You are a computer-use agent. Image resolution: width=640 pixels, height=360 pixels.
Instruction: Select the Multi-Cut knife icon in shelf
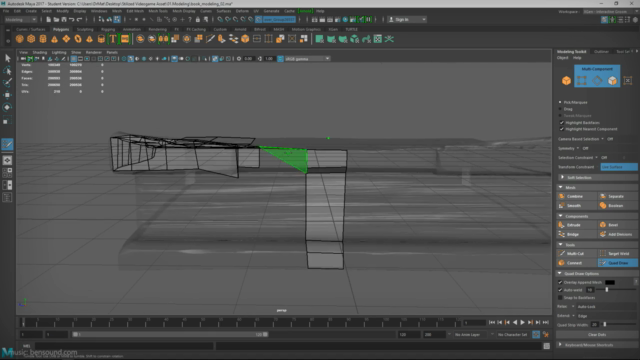click(210, 39)
